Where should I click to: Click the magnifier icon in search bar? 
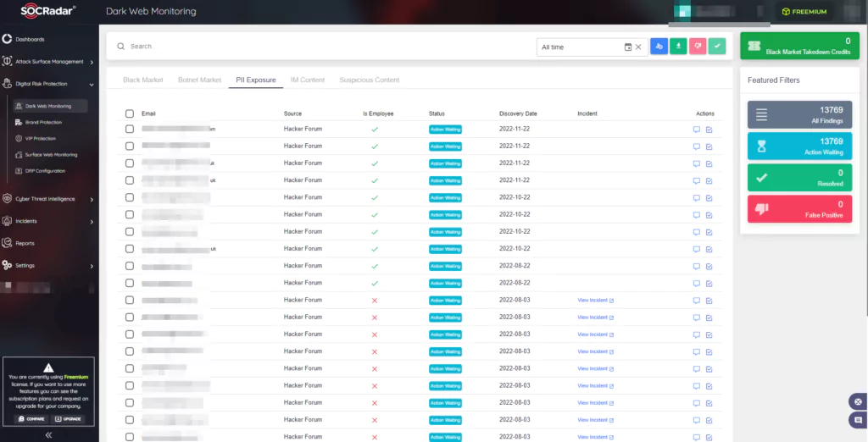[x=120, y=47]
